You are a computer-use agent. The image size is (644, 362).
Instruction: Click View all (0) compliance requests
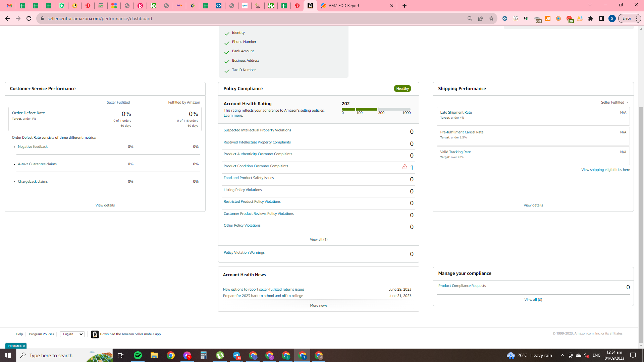pos(533,300)
